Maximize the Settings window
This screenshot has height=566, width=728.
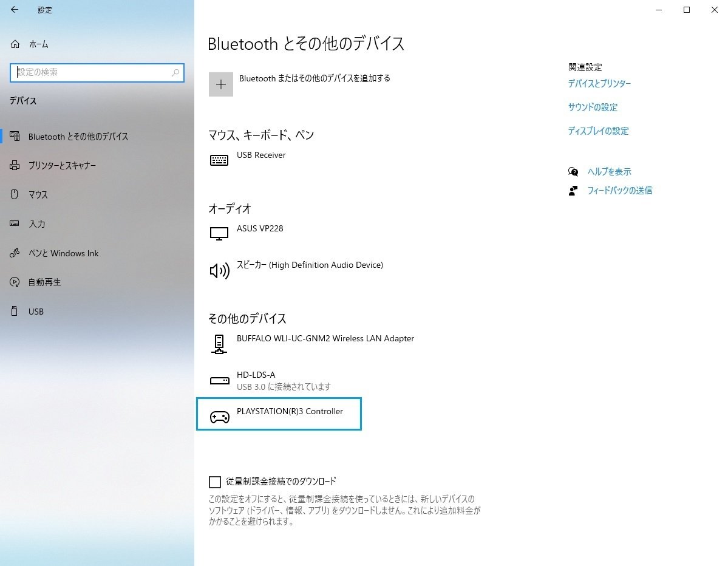[x=687, y=10]
